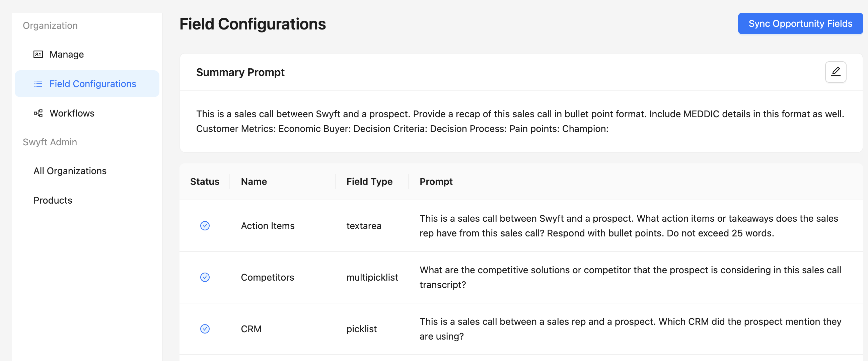Screen dimensions: 868x361
Task: Open the Workflows section
Action: (x=72, y=113)
